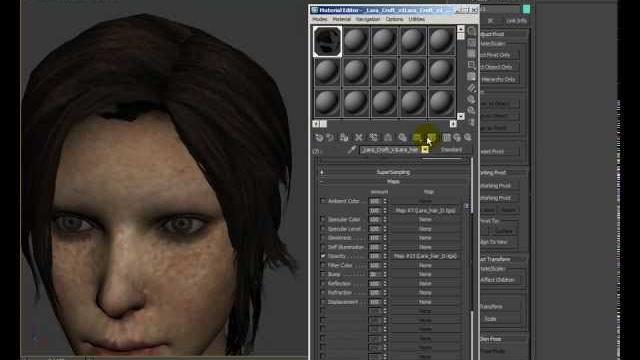Click Assign Material to Selection icon

pyautogui.click(x=344, y=138)
